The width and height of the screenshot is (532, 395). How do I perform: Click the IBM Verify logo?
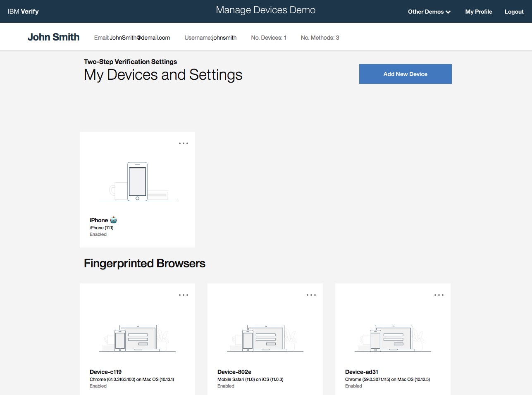[x=23, y=12]
